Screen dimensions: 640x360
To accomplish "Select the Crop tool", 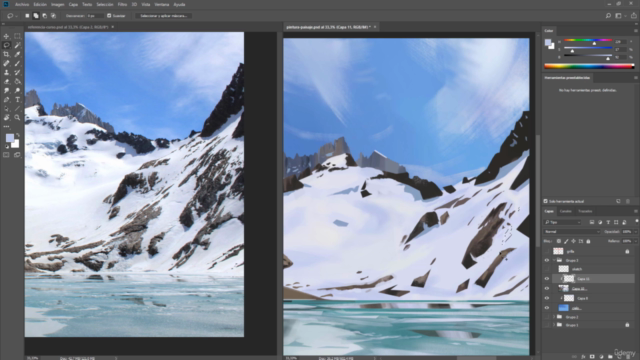I will (7, 54).
